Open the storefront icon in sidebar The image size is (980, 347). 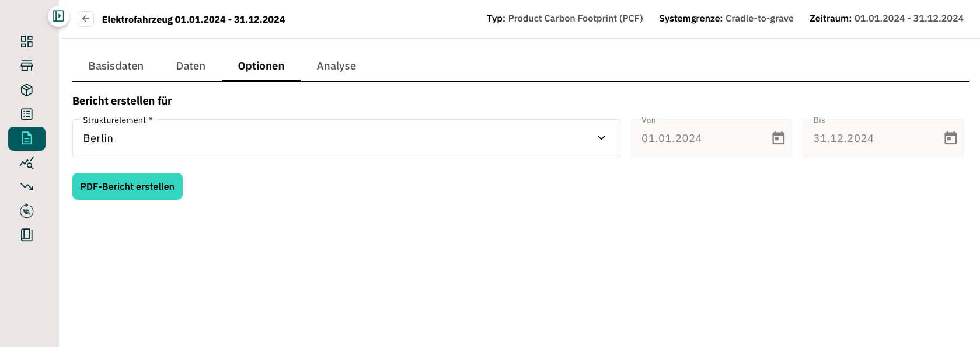click(x=27, y=65)
